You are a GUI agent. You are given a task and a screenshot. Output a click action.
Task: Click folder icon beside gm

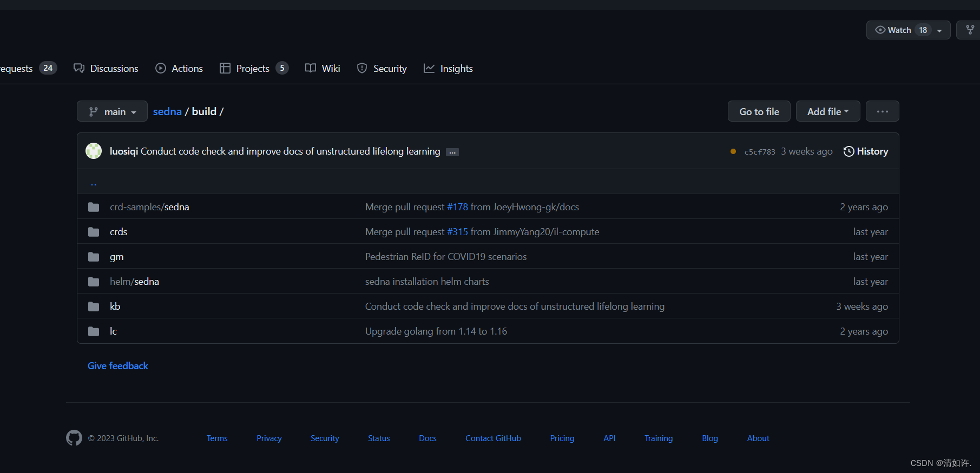tap(94, 257)
